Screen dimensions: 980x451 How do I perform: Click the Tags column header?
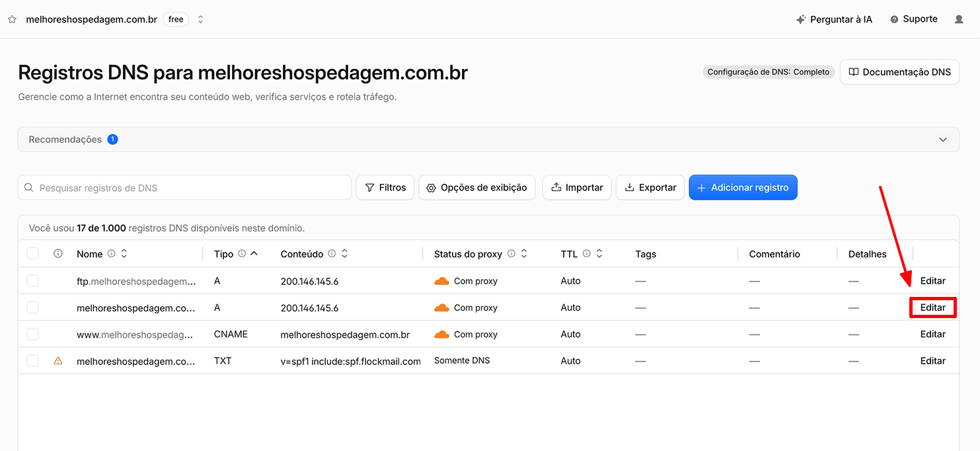(646, 254)
